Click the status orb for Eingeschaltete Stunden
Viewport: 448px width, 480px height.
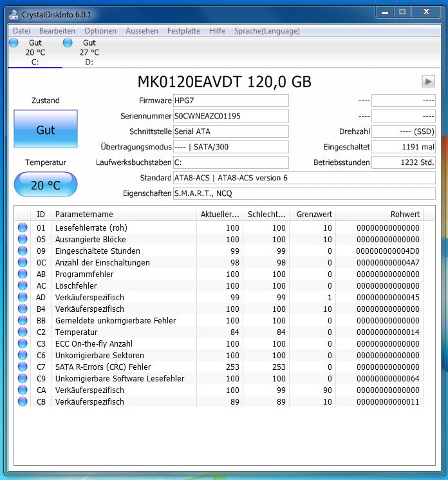coord(23,251)
